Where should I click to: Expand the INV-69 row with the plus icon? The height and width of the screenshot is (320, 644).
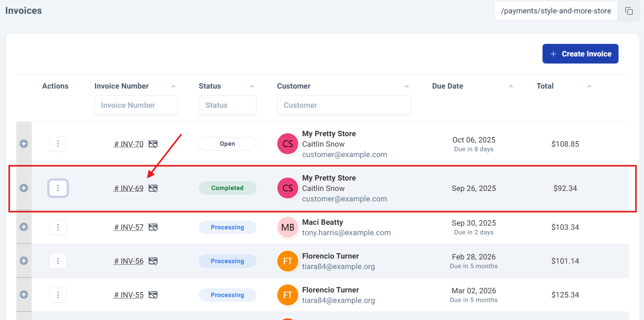(24, 188)
